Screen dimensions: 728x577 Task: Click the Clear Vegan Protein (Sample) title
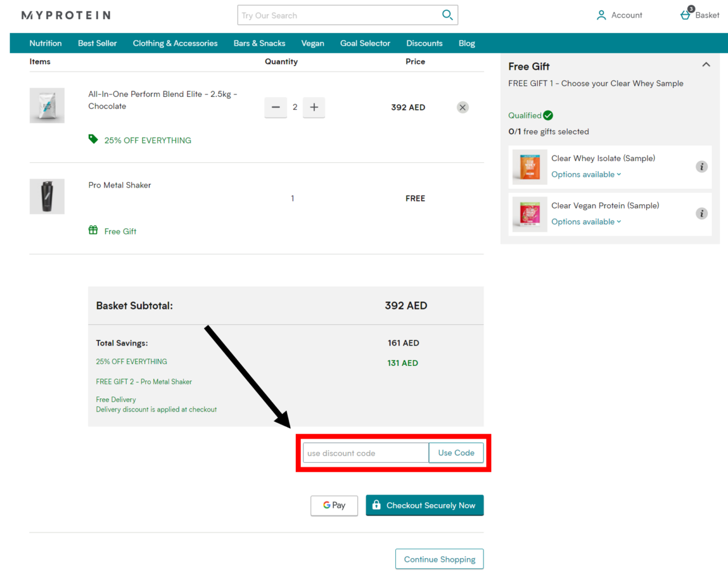click(x=605, y=205)
